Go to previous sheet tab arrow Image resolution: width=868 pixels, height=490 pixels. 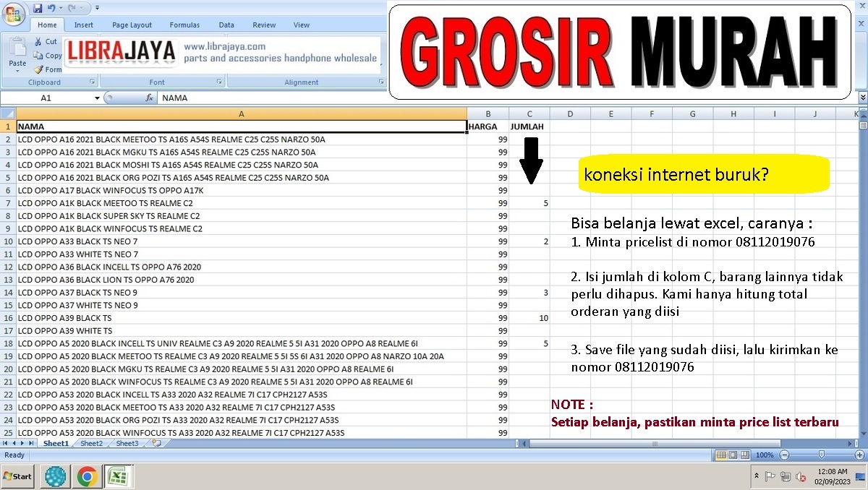pyautogui.click(x=15, y=443)
